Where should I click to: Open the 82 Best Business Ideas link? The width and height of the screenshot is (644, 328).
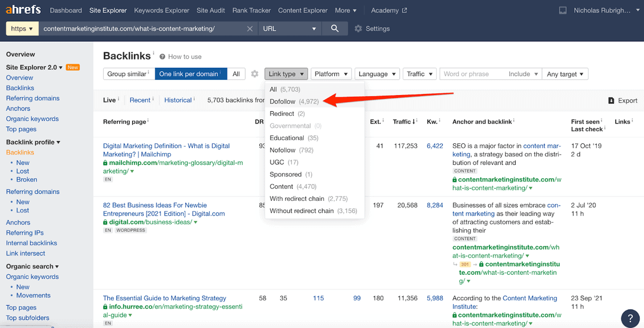164,209
